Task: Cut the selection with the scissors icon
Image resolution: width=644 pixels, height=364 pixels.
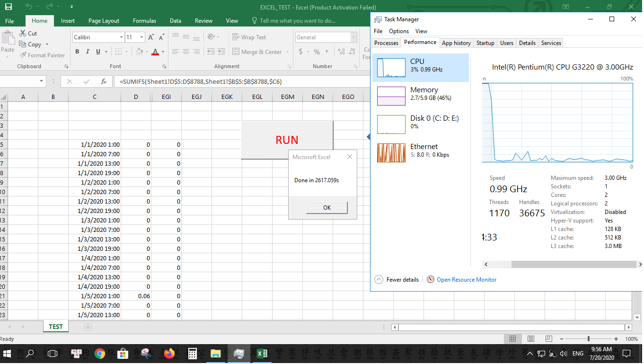Action: click(23, 33)
